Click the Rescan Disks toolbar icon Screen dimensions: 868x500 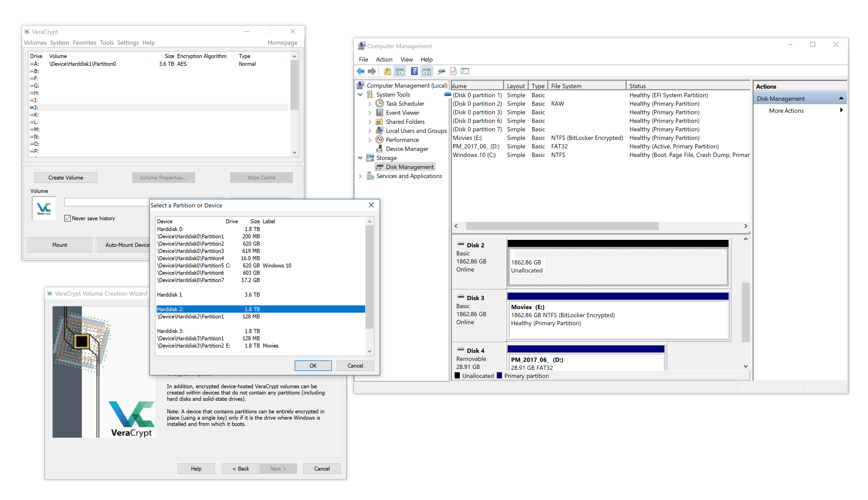click(x=441, y=71)
